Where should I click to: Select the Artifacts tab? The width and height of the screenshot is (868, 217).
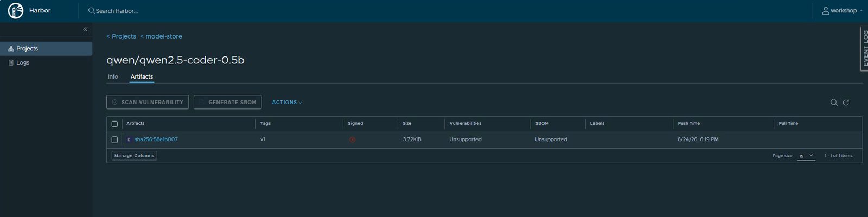point(142,77)
